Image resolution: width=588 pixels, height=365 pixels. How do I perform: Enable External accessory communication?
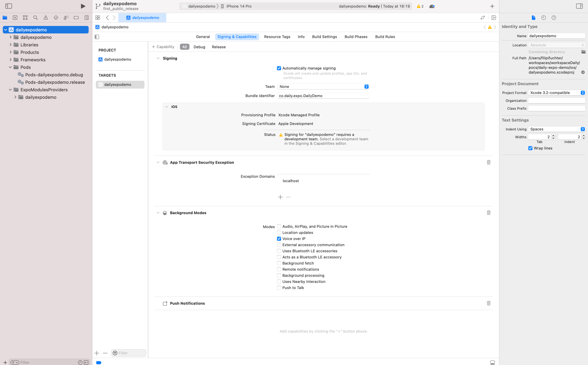[279, 245]
